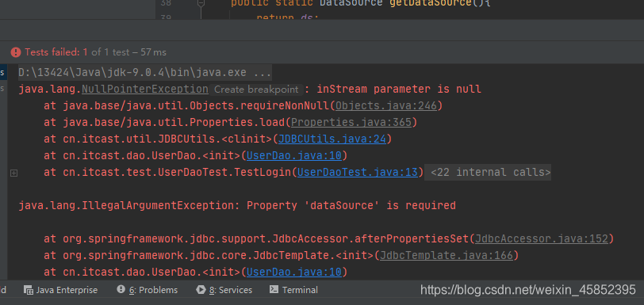Open the Properties.java:365 source link
Image resolution: width=644 pixels, height=305 pixels.
351,122
